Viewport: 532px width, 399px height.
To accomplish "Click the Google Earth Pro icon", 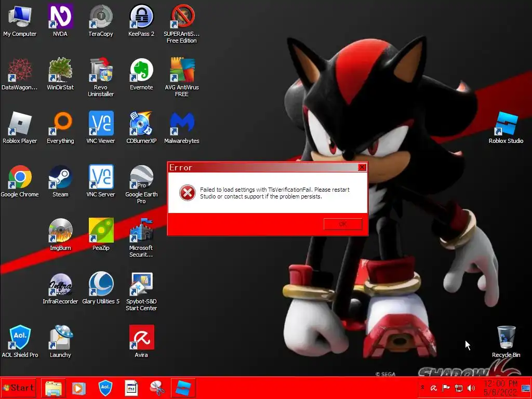I will pos(141,184).
